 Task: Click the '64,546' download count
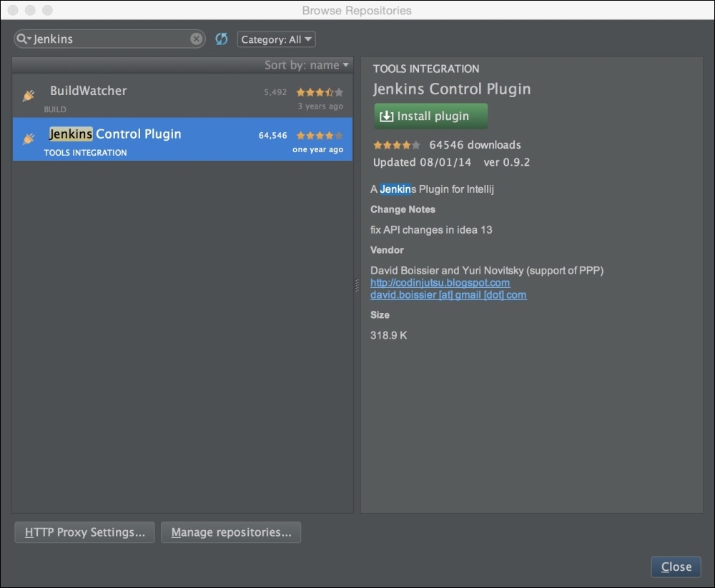click(x=272, y=135)
